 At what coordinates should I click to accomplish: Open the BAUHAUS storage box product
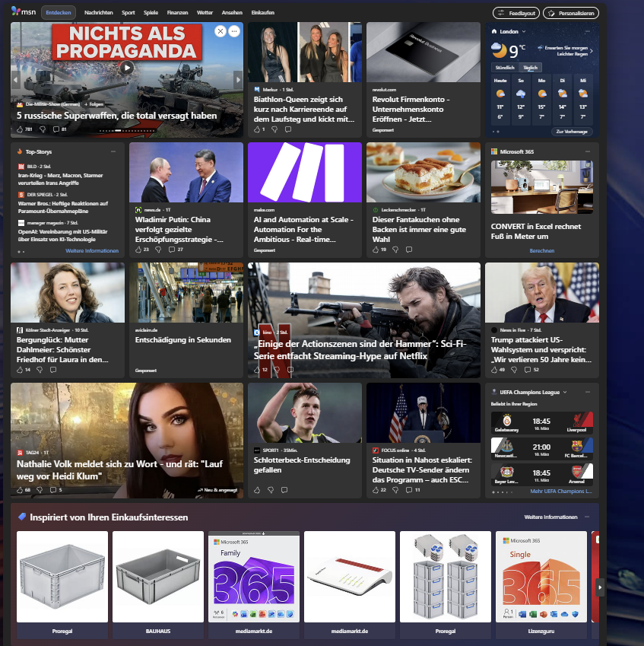pyautogui.click(x=158, y=585)
